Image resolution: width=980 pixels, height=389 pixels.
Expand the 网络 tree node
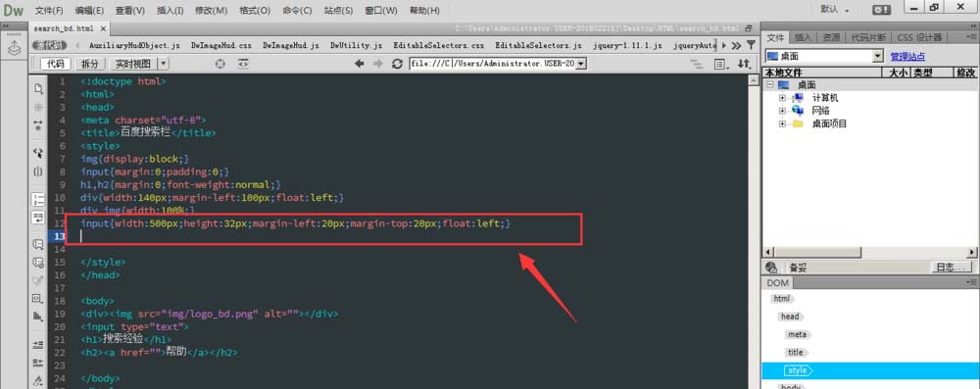[x=782, y=111]
